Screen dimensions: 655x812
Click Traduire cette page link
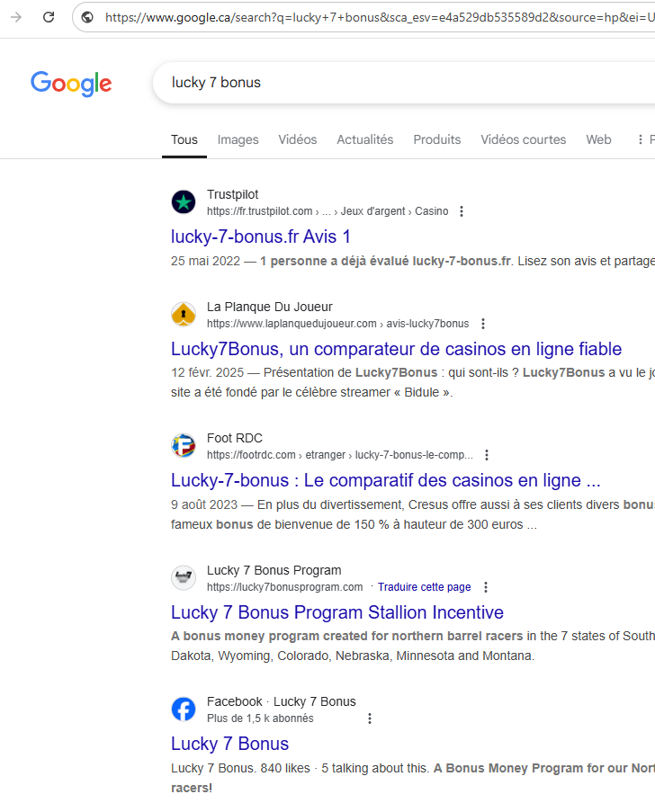click(424, 587)
